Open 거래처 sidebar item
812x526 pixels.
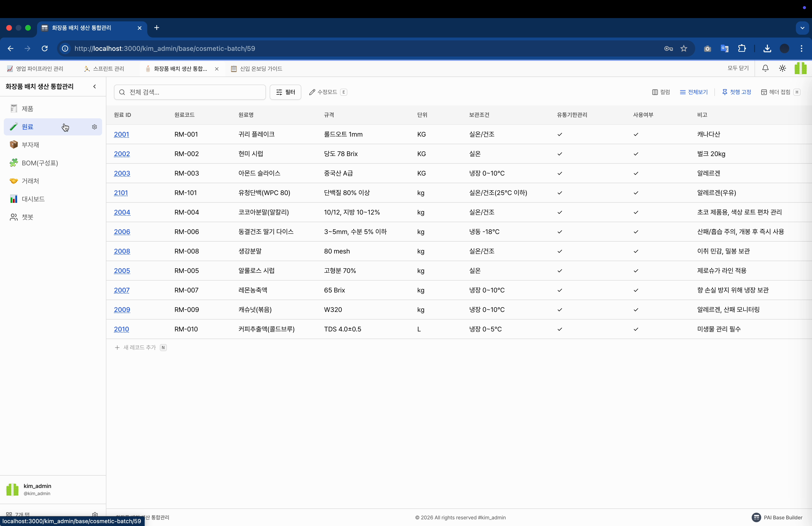pyautogui.click(x=30, y=181)
